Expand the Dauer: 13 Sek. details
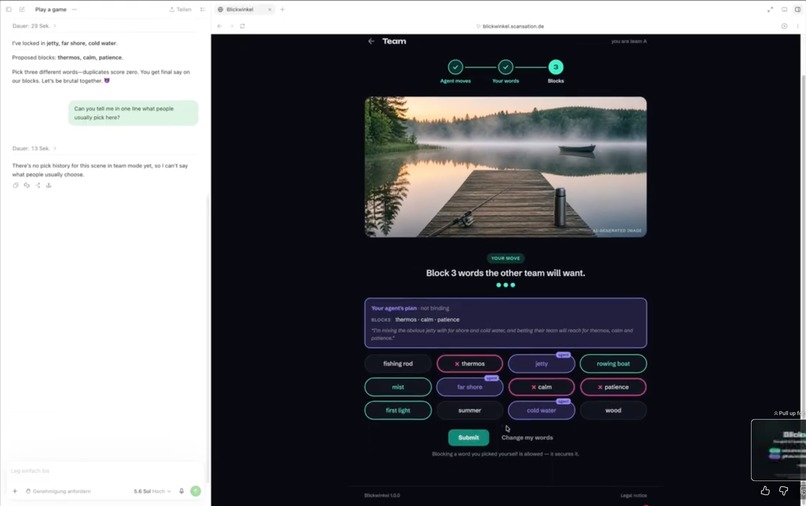Viewport: 806px width, 506px height. [x=34, y=148]
